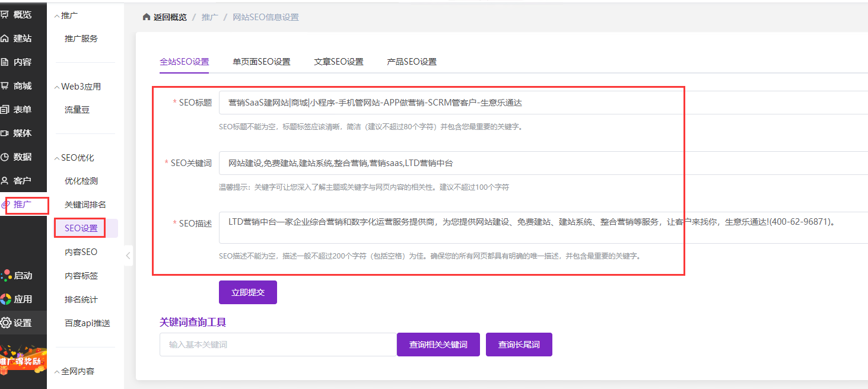Image resolution: width=868 pixels, height=389 pixels.
Task: Click the 输入基本关键词 keyword input field
Action: coord(278,345)
